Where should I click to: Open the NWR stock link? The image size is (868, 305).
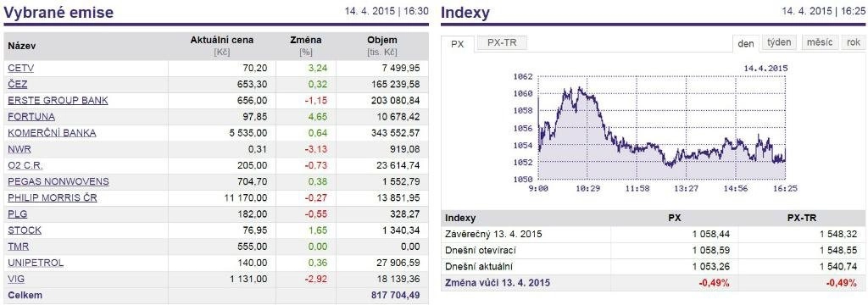[19, 149]
